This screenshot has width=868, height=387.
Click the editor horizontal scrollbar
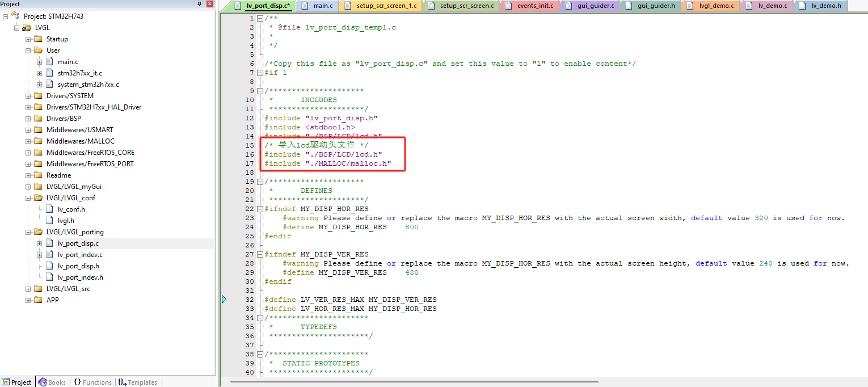414,382
